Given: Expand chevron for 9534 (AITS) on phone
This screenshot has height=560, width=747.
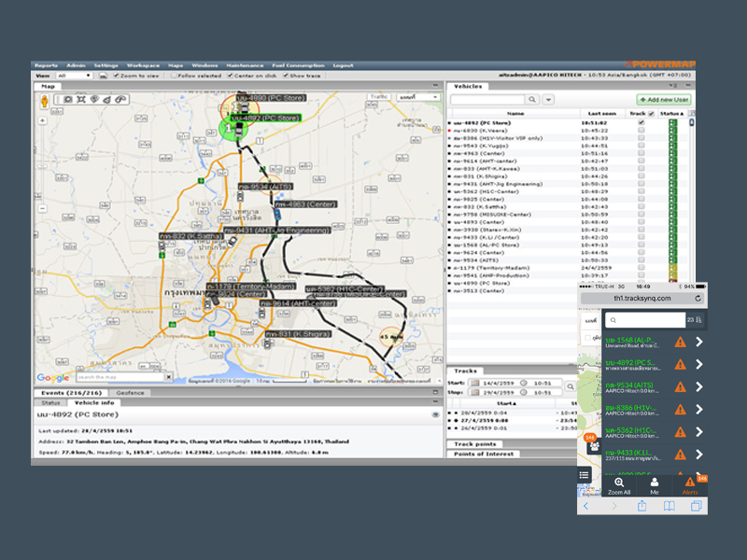Looking at the screenshot, I should pyautogui.click(x=698, y=386).
